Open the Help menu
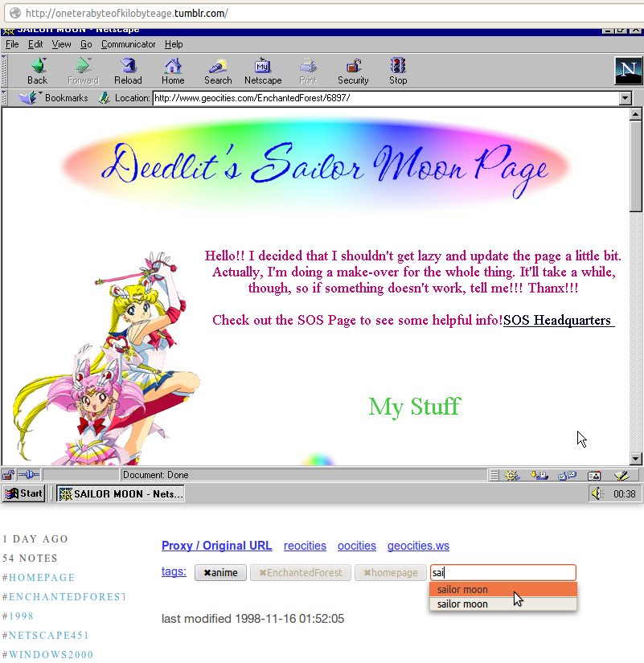The height and width of the screenshot is (663, 644). pyautogui.click(x=174, y=44)
